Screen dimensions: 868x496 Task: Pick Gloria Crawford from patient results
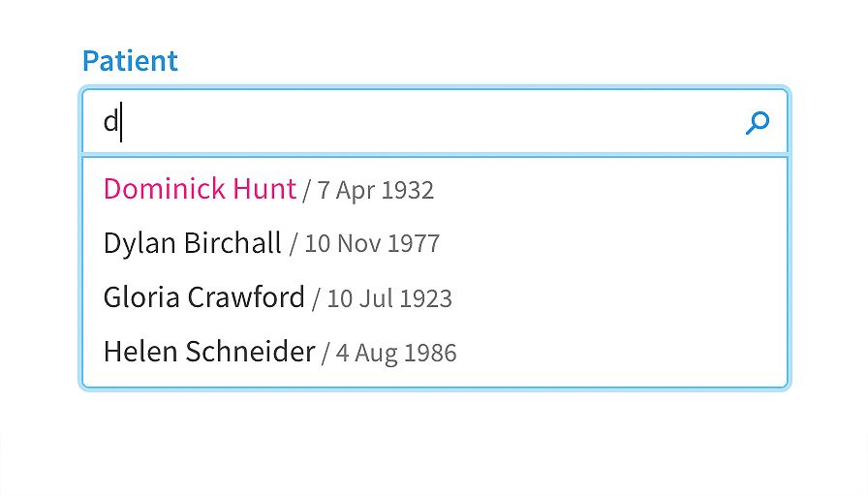(x=435, y=297)
